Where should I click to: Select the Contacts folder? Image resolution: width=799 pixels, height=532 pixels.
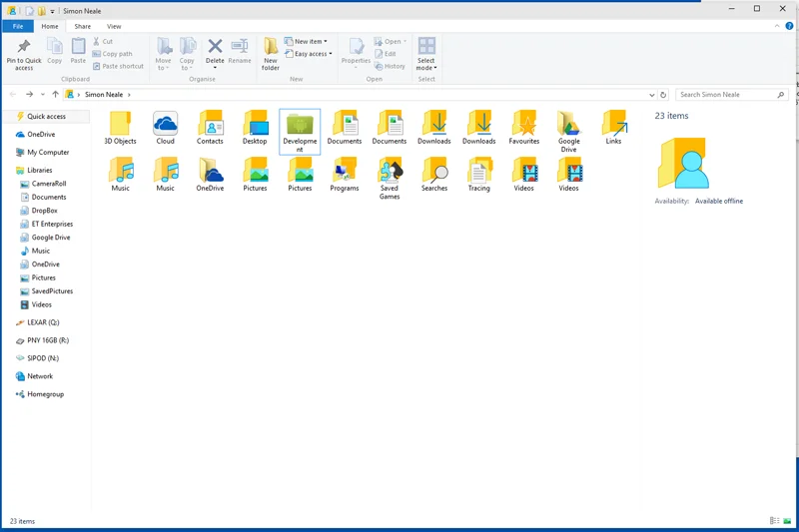pos(210,128)
